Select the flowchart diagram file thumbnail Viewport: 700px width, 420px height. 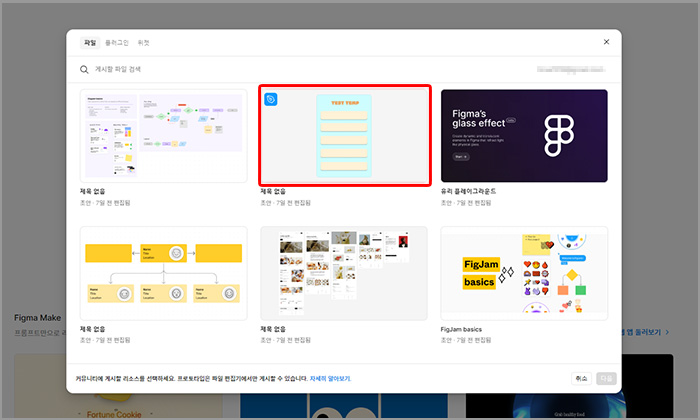click(163, 136)
